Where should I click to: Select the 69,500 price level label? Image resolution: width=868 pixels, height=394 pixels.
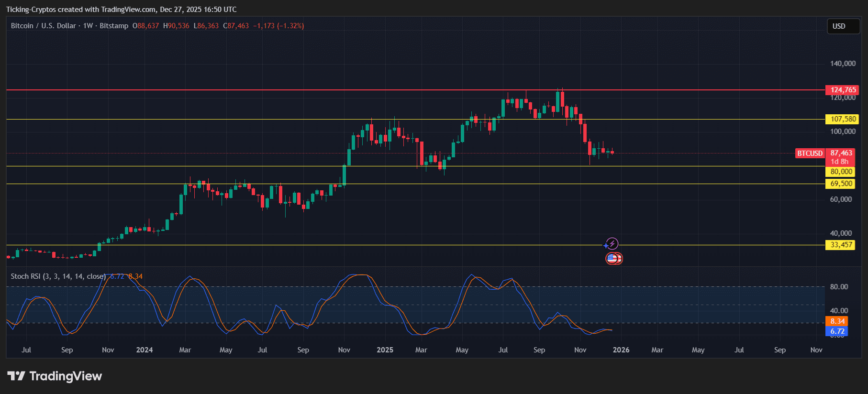click(x=841, y=184)
